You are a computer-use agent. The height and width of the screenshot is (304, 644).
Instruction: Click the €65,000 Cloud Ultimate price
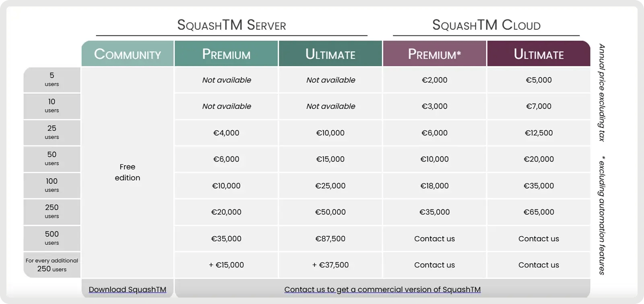pos(539,212)
